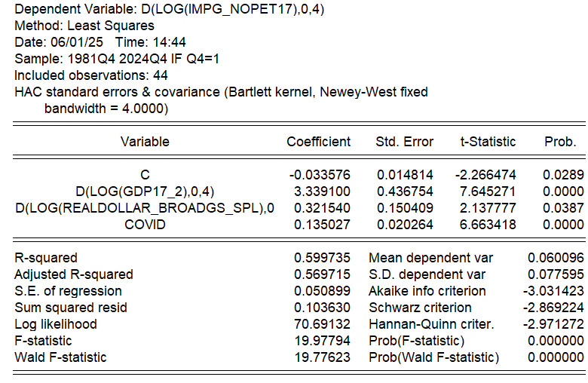Select the Coefficient column header
588x383 pixels.
tap(318, 142)
